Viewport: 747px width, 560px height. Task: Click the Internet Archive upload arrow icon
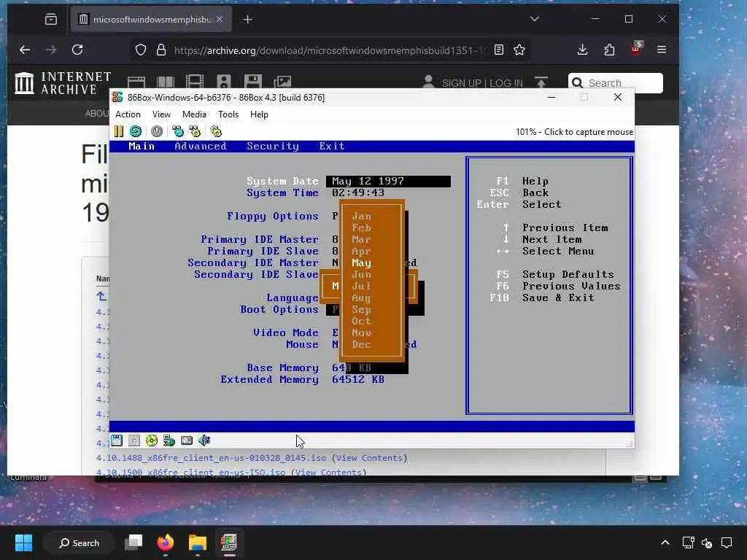coord(541,82)
